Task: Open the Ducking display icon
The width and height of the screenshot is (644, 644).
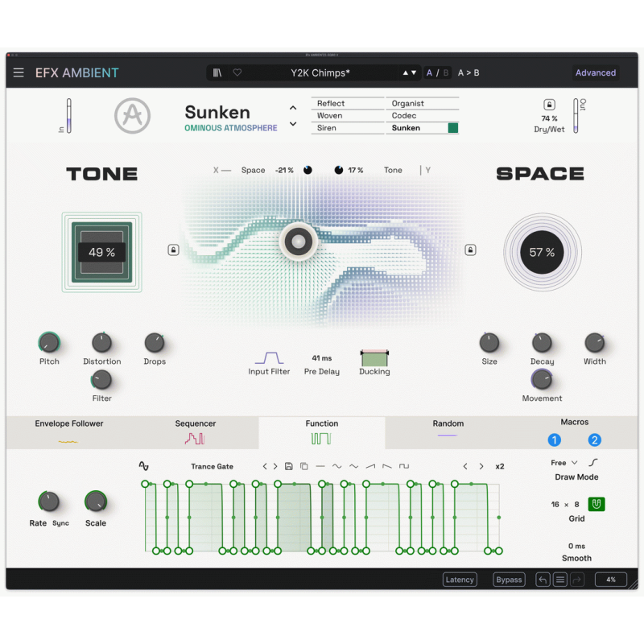Action: [374, 357]
